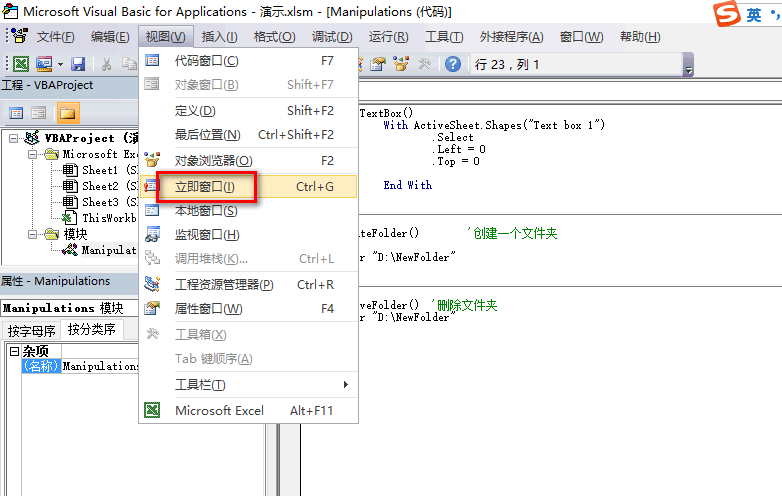The image size is (782, 496).
Task: Click the Save toolbar icon
Action: point(78,64)
